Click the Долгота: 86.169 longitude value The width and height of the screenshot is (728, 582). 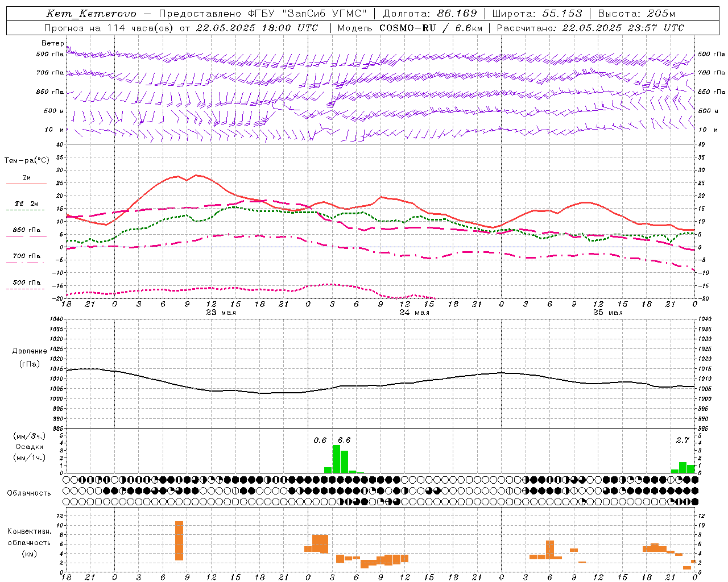coord(430,14)
